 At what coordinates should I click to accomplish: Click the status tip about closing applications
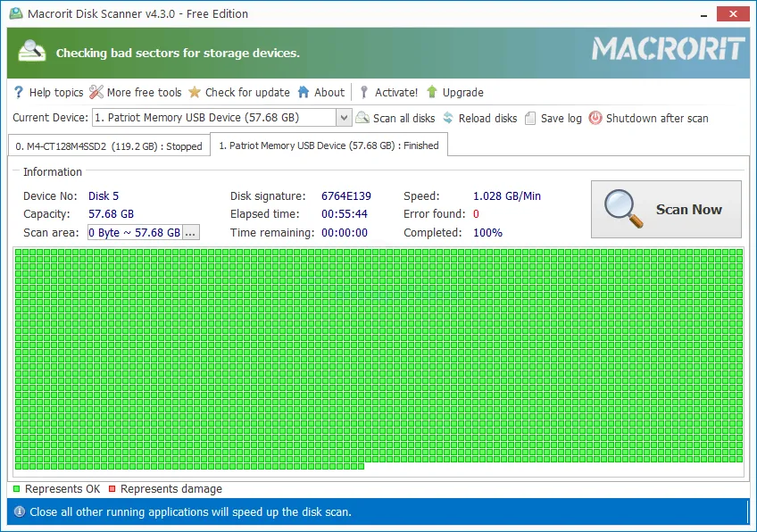click(x=190, y=511)
